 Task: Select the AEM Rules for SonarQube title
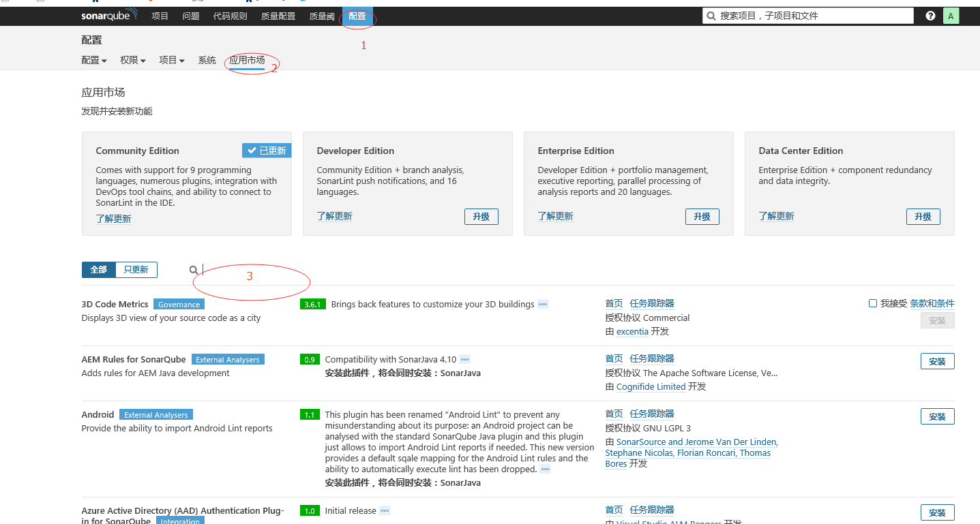point(134,359)
